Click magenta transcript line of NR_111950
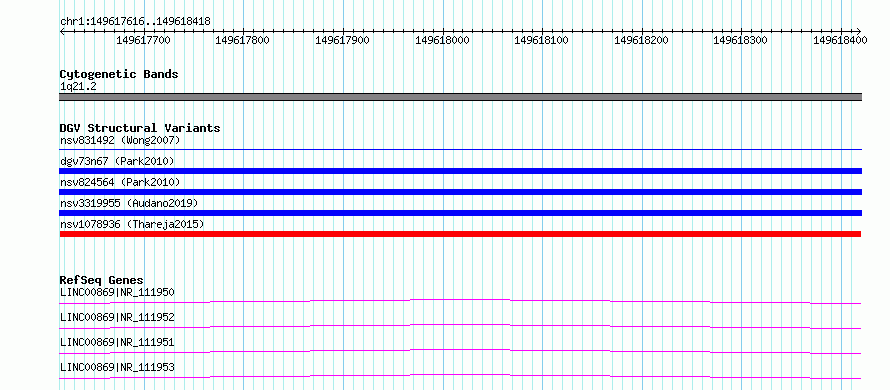Screen dimensions: 890x390 pyautogui.click(x=460, y=301)
